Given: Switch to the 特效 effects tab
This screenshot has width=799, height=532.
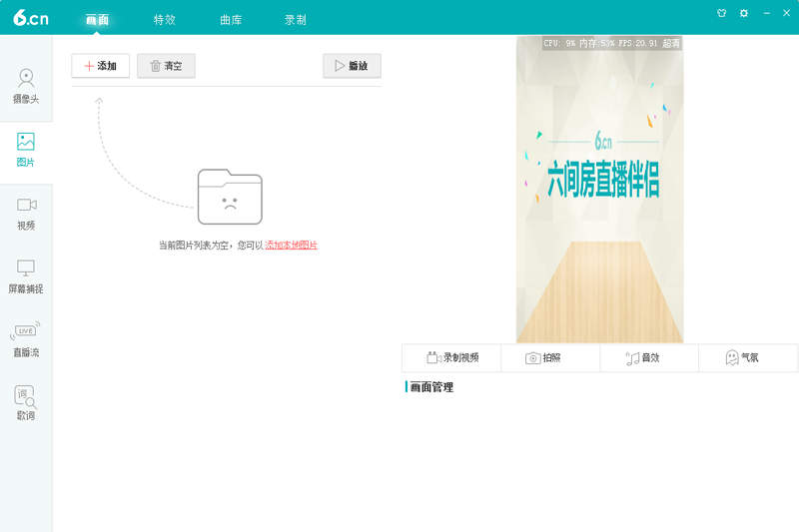Looking at the screenshot, I should (165, 20).
